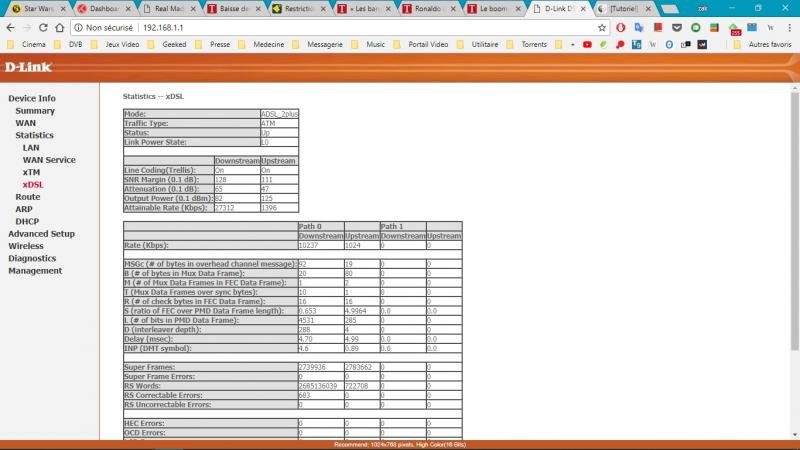Click the red pin bookmark icon
Image resolution: width=800 pixels, height=450 pixels.
coord(620,44)
